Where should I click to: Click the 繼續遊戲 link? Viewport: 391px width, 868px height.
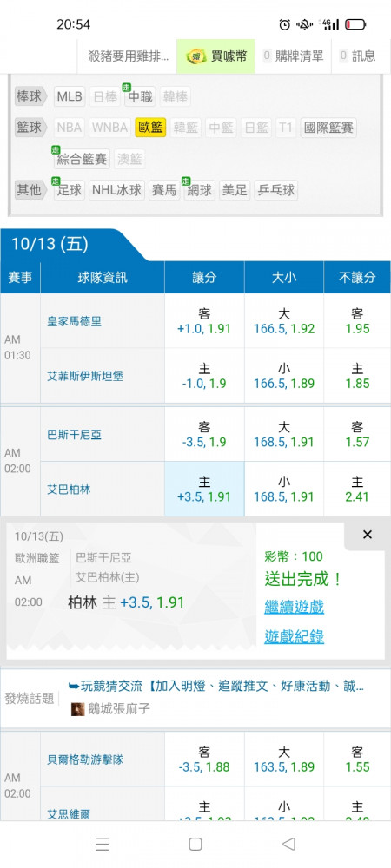pos(294,606)
